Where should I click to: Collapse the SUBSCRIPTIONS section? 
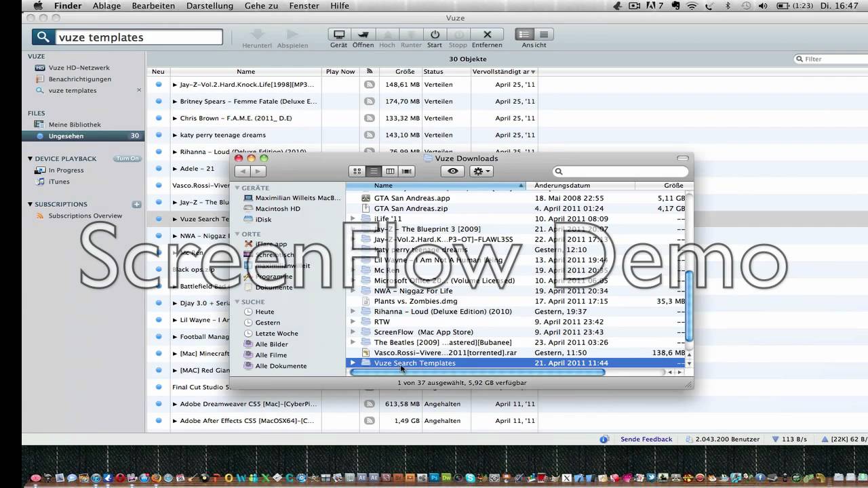(x=30, y=204)
